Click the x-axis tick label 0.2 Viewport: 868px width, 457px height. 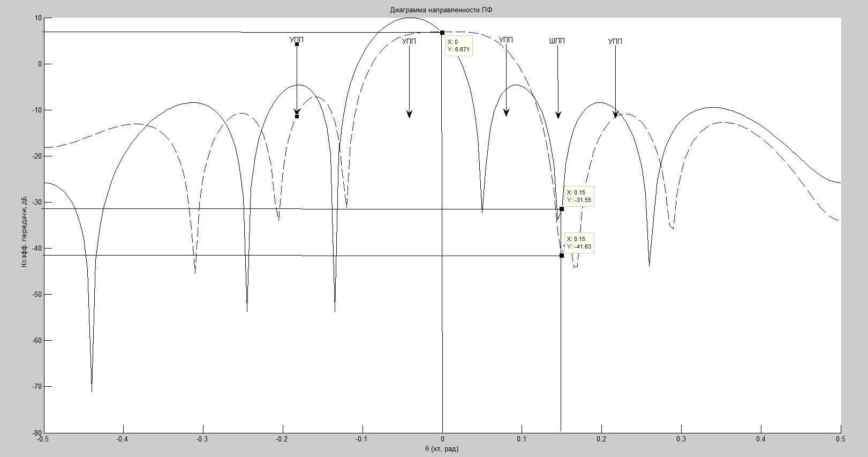tap(601, 439)
